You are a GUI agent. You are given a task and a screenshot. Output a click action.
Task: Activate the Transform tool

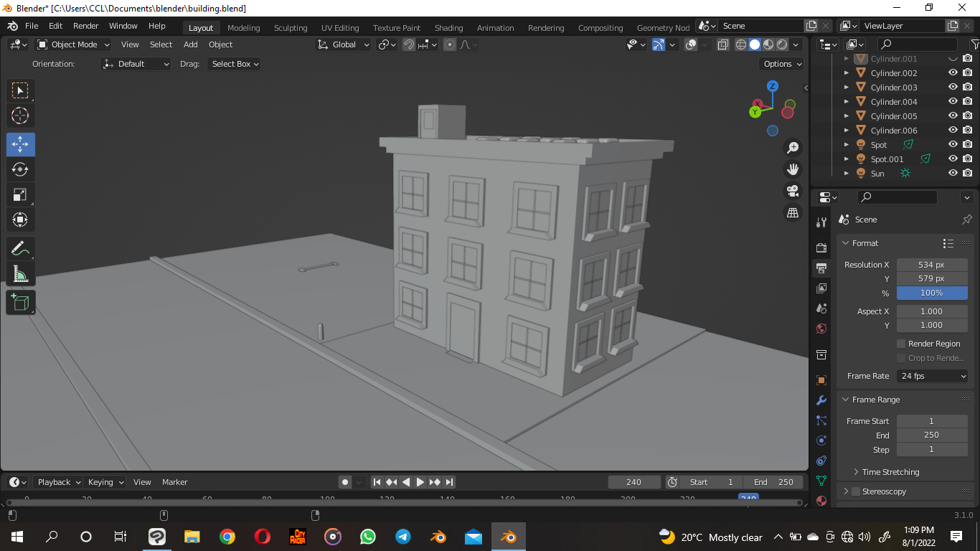[x=20, y=220]
